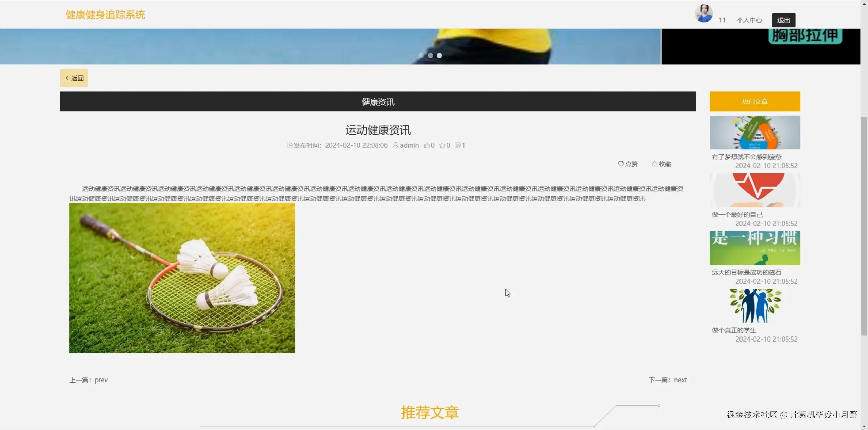
Task: Click the user avatar picture
Action: [x=704, y=14]
